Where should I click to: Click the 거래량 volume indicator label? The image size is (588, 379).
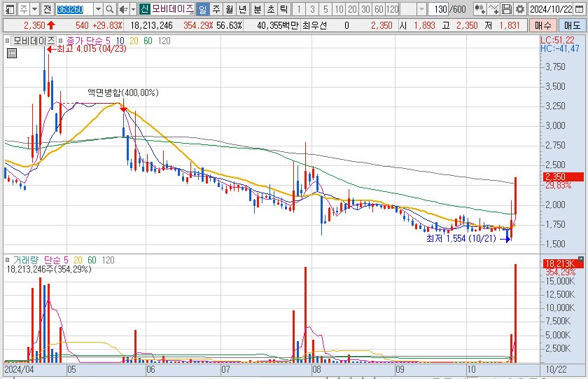[25, 260]
